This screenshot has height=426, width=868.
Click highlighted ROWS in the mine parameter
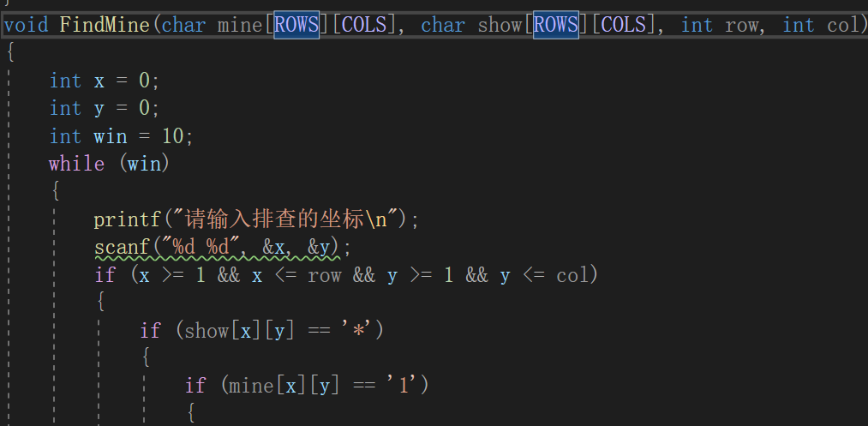coord(296,25)
